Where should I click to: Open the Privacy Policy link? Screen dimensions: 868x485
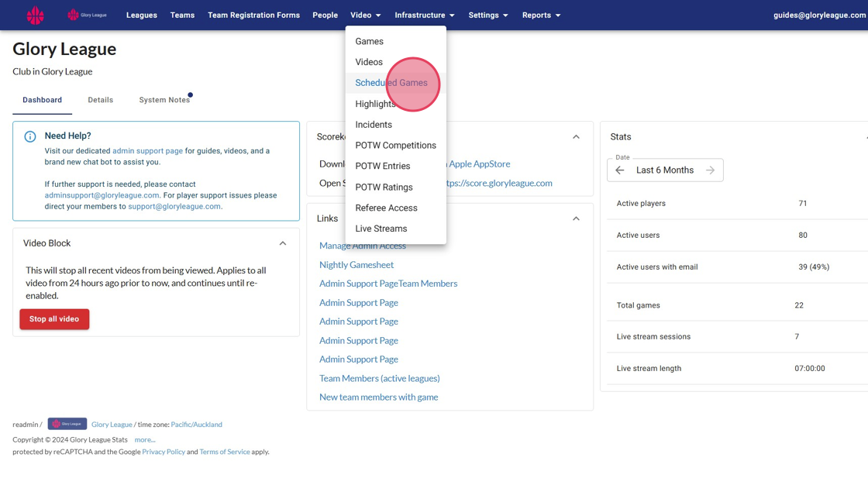(164, 452)
